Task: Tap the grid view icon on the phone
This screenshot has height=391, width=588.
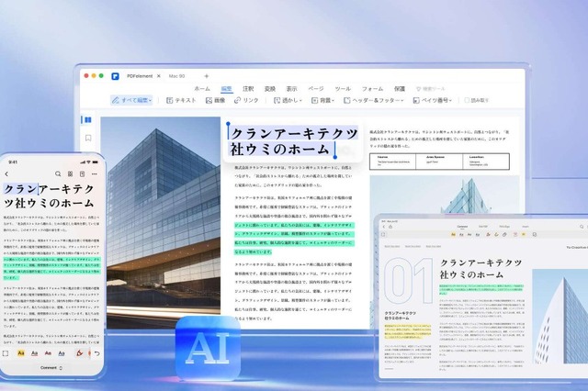Action: 70,173
